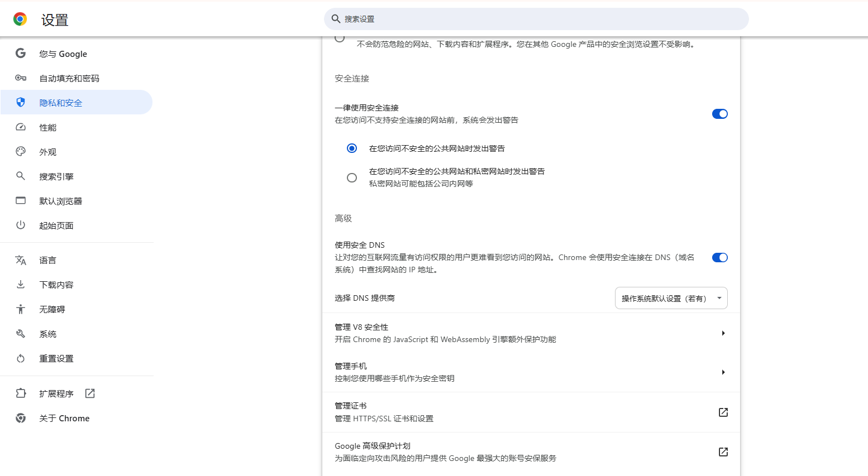Select the partially visible no-protection radio button
The width and height of the screenshot is (868, 476).
tap(340, 38)
